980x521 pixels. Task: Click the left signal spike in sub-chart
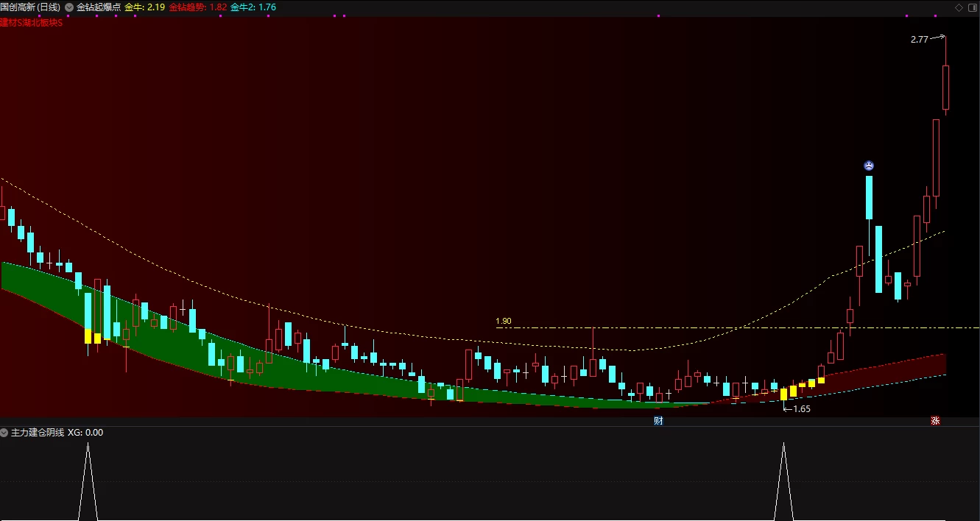click(x=88, y=481)
